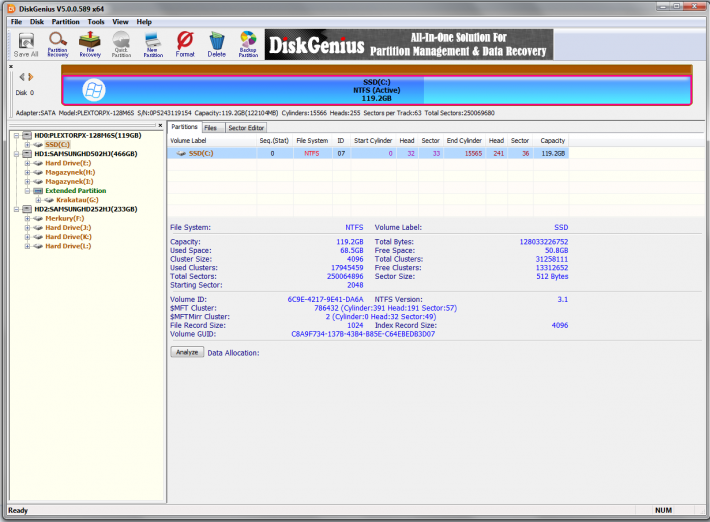Image resolution: width=710 pixels, height=522 pixels.
Task: Expand the Magazynek(I:) tree node
Action: click(x=27, y=182)
